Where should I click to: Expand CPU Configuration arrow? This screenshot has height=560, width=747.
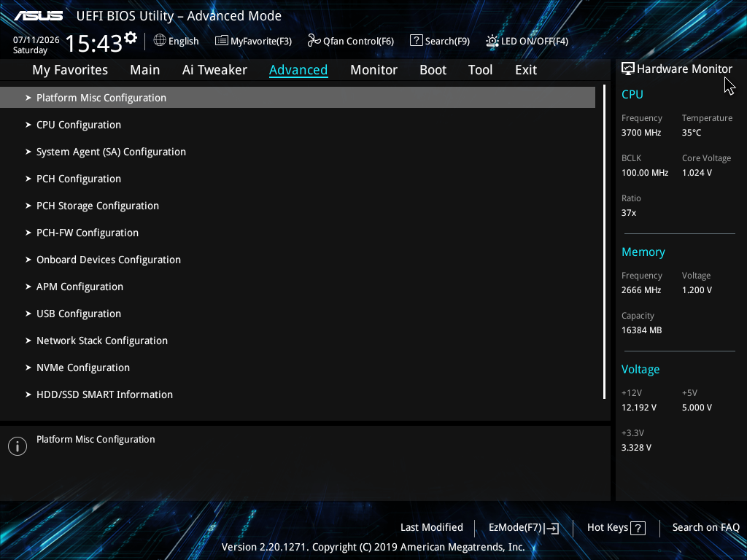click(28, 125)
